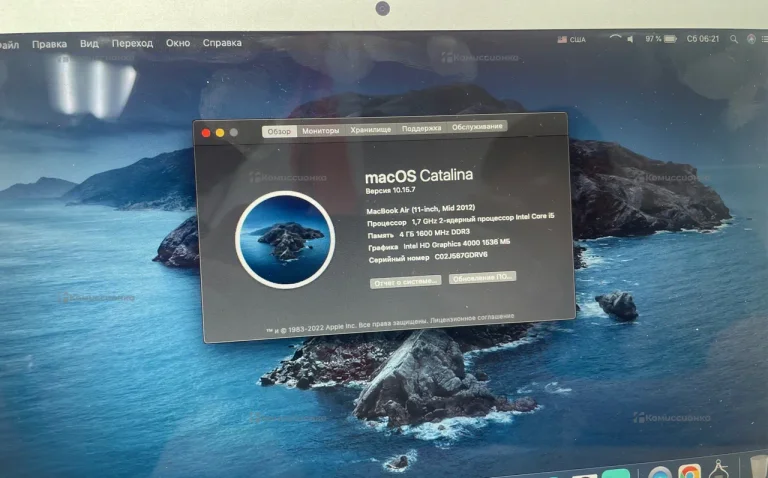Click the США input source flag

[562, 40]
